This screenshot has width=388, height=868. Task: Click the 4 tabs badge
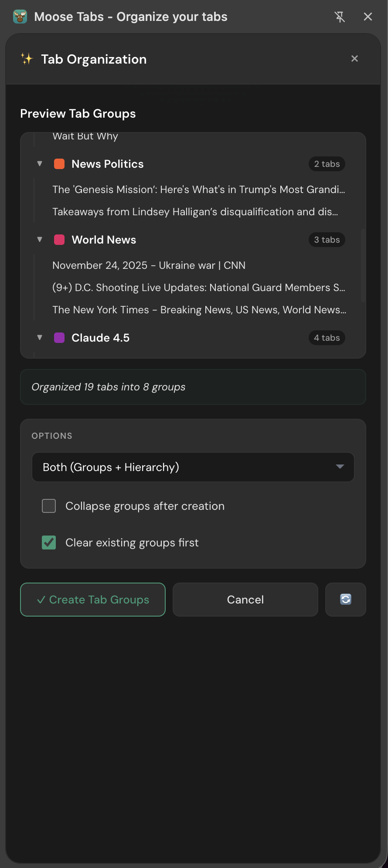(x=327, y=338)
